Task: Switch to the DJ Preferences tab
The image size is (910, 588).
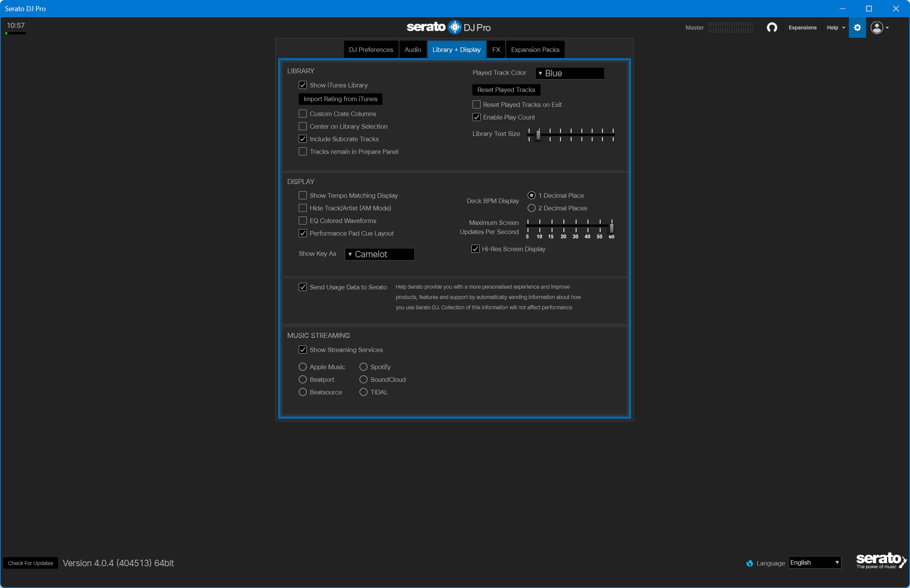Action: 371,50
